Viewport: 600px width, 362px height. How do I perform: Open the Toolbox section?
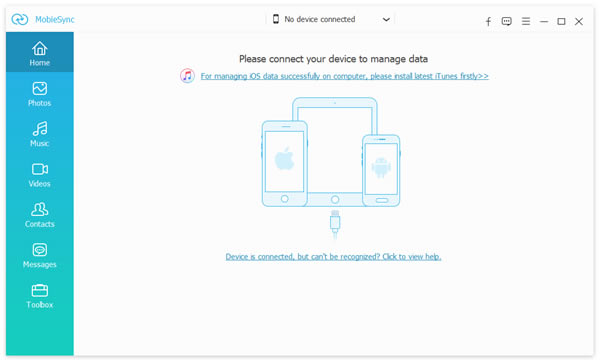coord(40,296)
